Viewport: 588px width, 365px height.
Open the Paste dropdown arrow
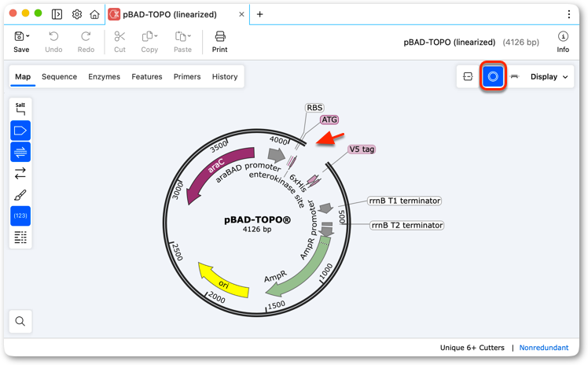(x=189, y=36)
